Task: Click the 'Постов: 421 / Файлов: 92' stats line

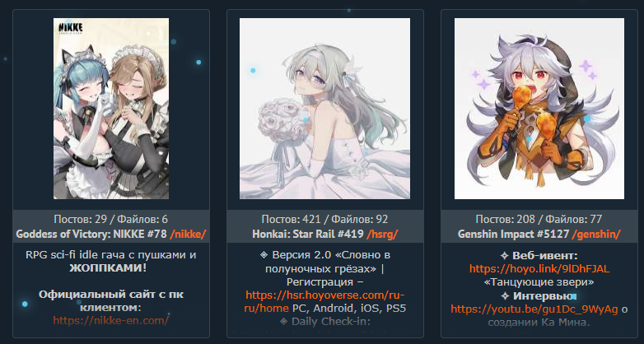Action: [324, 219]
